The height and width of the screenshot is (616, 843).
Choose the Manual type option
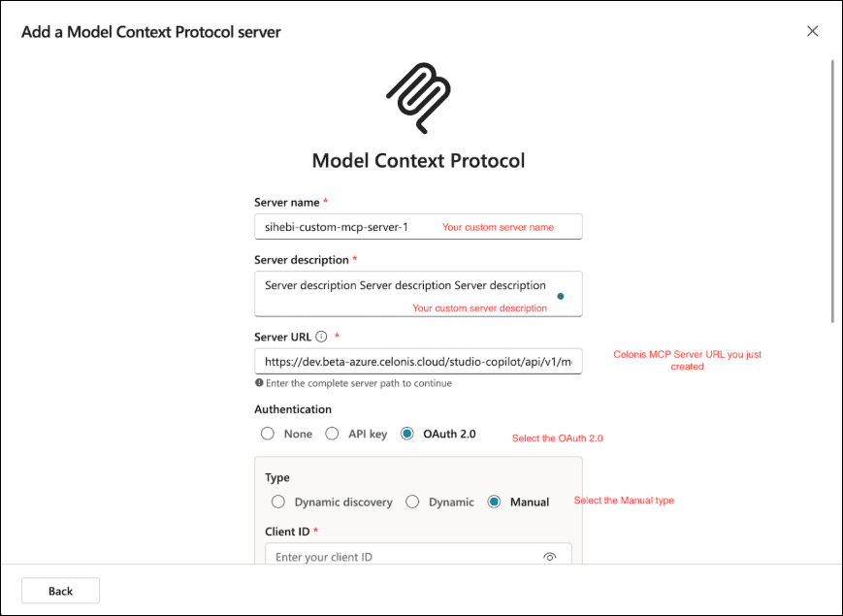(494, 502)
